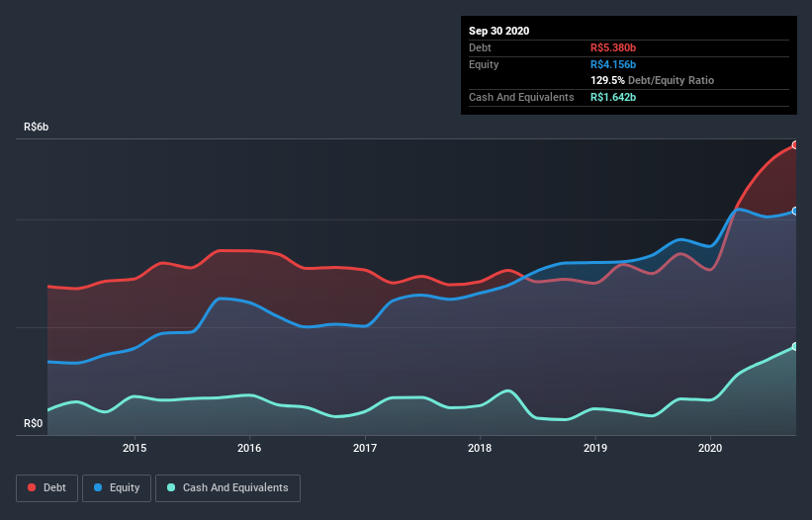Click the Sep 30 2020 tooltip date

pyautogui.click(x=498, y=31)
